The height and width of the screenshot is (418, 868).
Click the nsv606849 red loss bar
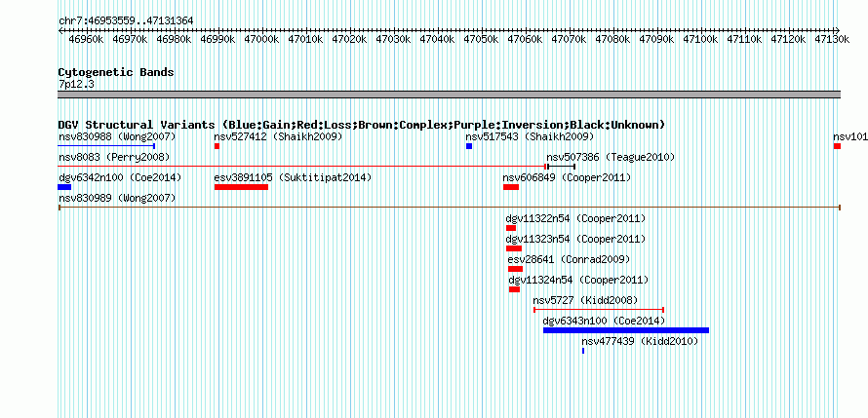click(x=511, y=187)
